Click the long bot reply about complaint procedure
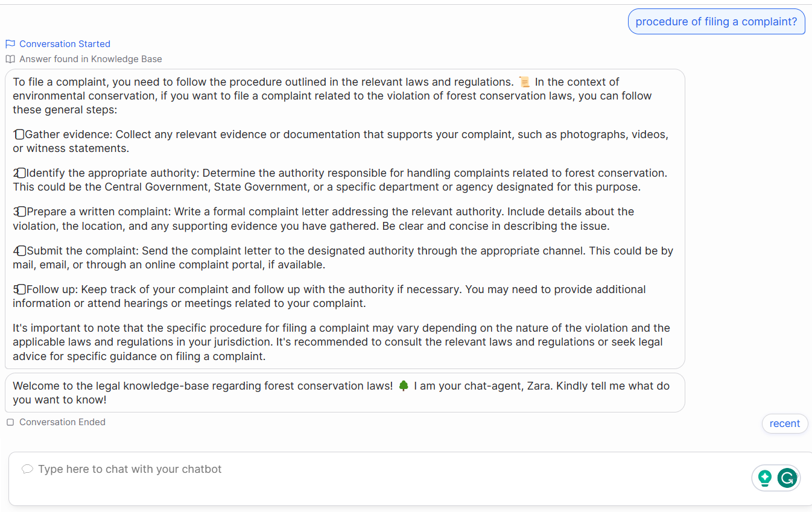The width and height of the screenshot is (812, 512). (x=344, y=217)
